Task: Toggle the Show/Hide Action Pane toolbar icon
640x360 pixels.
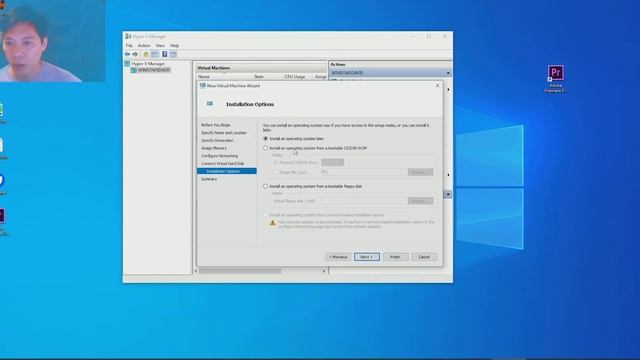Action: 173,54
